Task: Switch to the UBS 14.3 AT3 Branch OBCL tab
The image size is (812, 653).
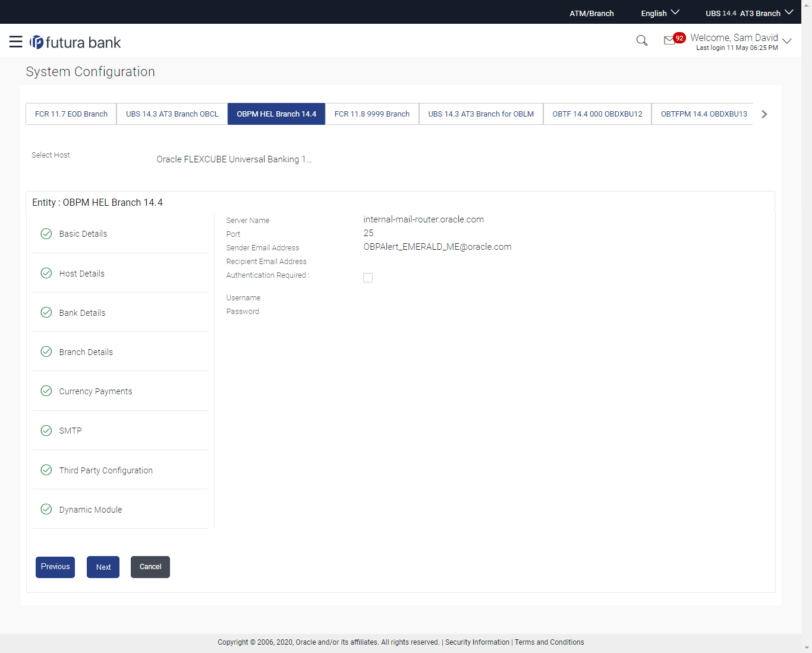Action: coord(172,114)
